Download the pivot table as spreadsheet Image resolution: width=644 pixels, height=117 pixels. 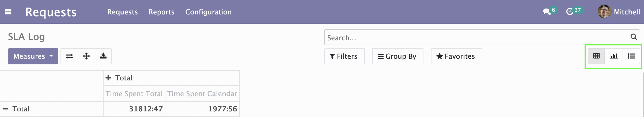[x=103, y=56]
